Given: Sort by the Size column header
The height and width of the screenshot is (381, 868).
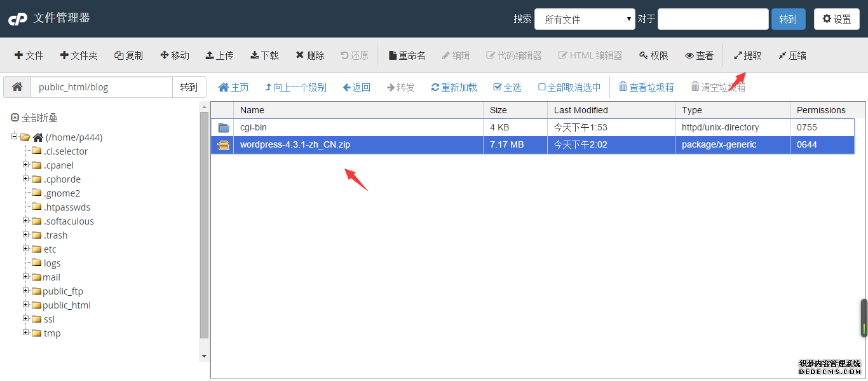Looking at the screenshot, I should [x=515, y=110].
